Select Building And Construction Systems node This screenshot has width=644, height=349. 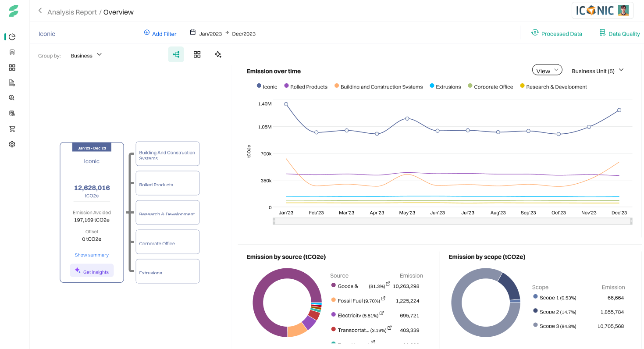pos(167,153)
